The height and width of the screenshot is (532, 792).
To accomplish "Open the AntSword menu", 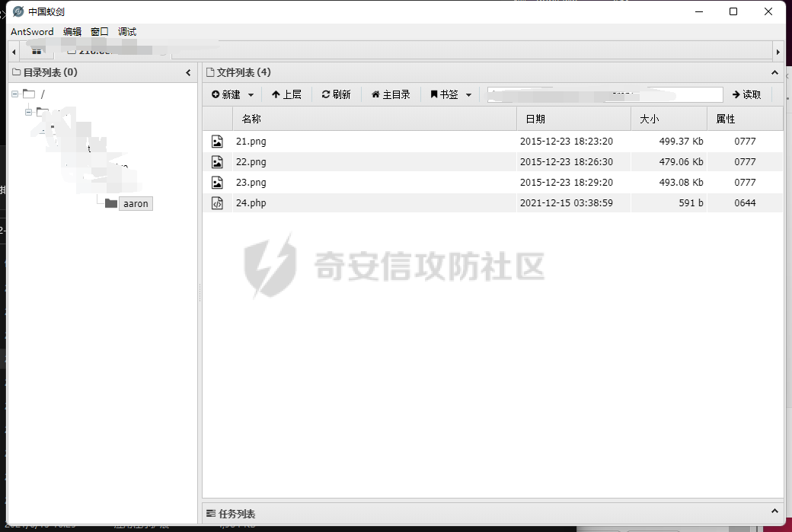I will 31,31.
